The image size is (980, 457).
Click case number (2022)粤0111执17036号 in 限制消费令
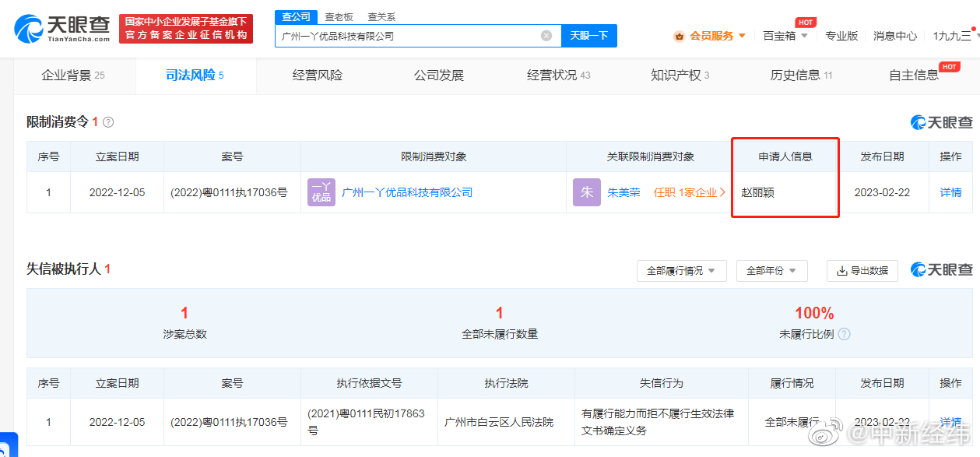229,192
